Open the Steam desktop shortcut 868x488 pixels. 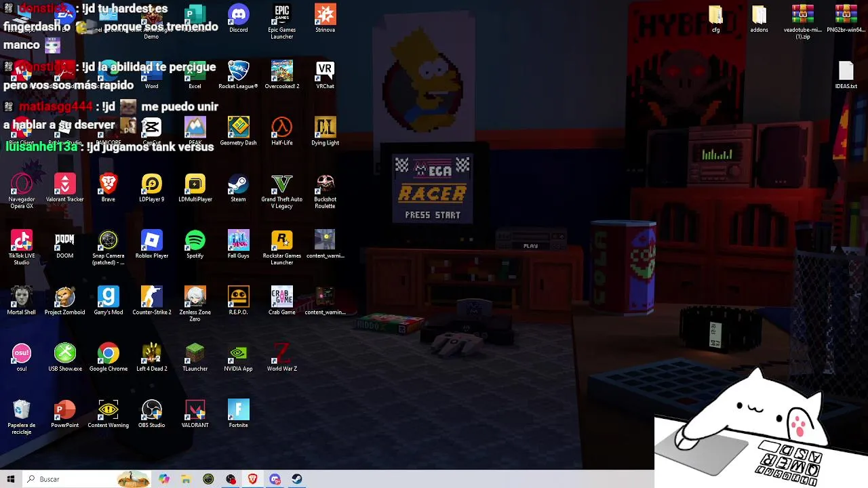(238, 188)
